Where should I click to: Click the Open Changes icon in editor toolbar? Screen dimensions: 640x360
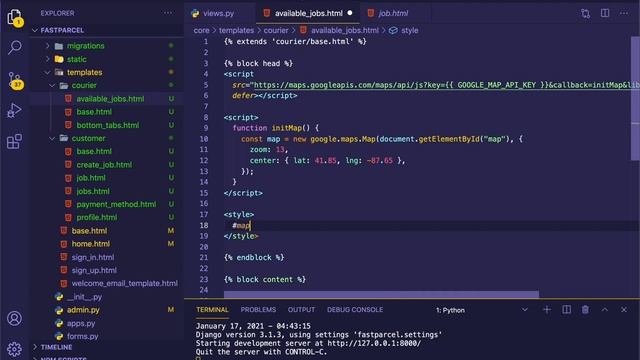click(585, 13)
